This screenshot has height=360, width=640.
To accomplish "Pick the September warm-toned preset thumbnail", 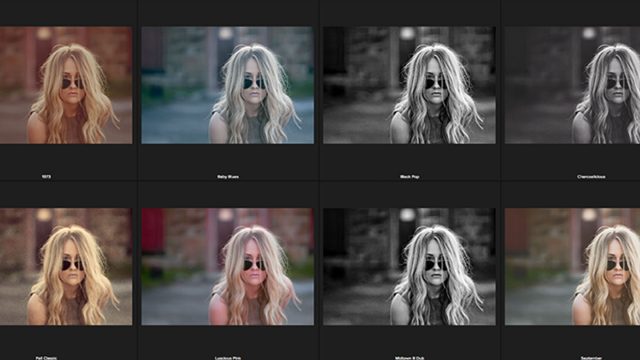I will click(x=572, y=267).
